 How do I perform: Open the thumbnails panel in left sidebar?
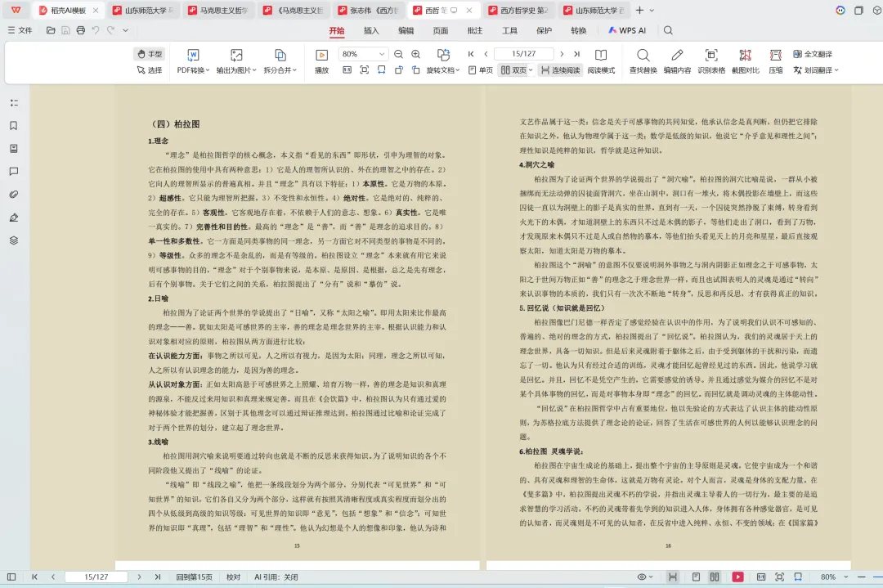click(14, 149)
